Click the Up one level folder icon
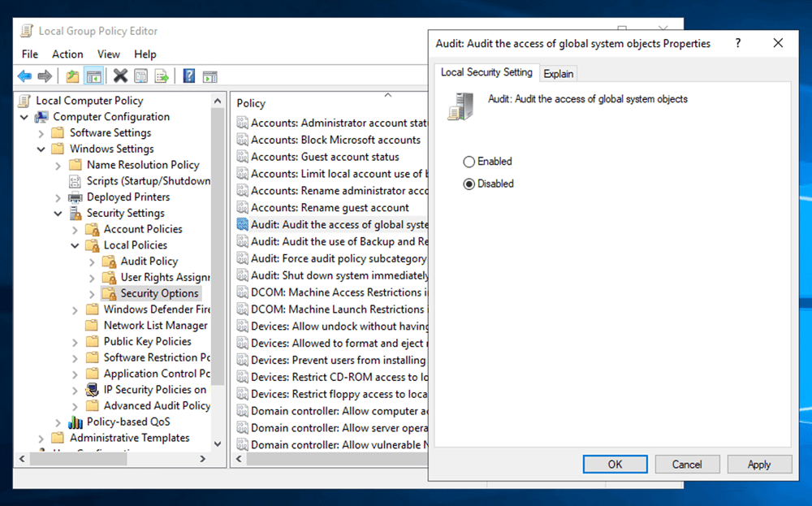 [73, 76]
